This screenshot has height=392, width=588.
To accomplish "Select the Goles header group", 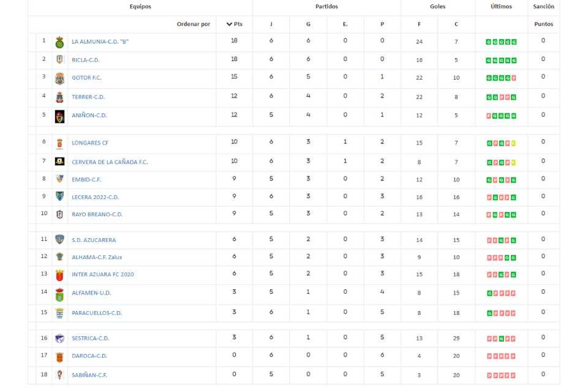I will click(437, 6).
